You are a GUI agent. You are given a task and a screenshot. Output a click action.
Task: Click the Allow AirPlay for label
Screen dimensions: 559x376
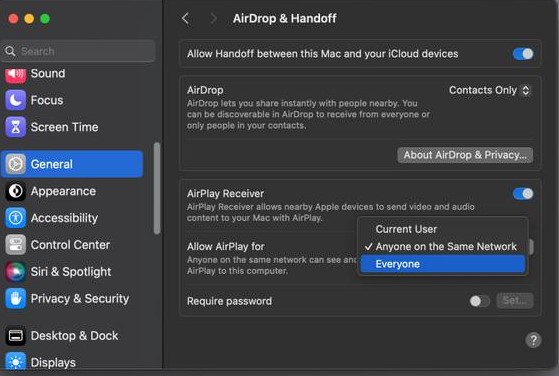(x=226, y=247)
